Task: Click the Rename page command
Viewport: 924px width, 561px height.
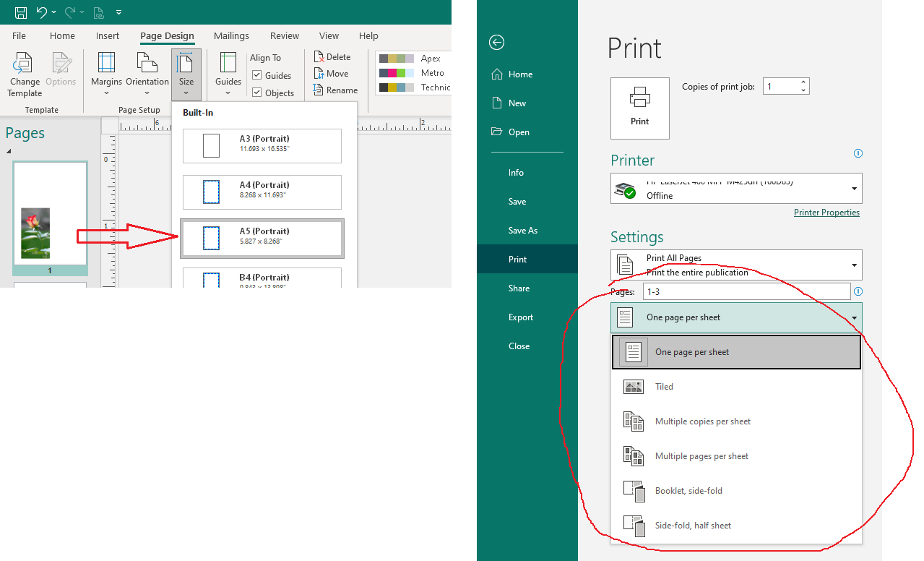Action: tap(336, 90)
